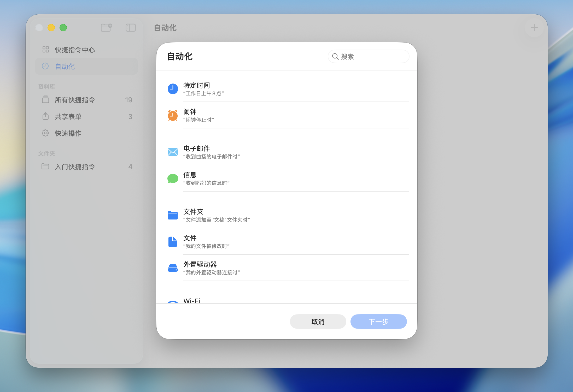573x392 pixels.
Task: Select the external drive icon
Action: 173,268
